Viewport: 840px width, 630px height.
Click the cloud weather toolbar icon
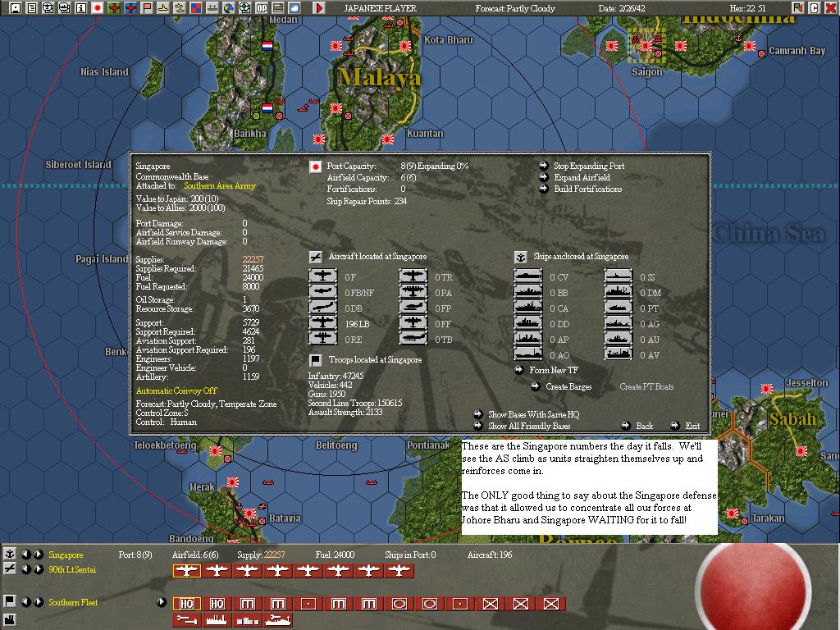294,8
